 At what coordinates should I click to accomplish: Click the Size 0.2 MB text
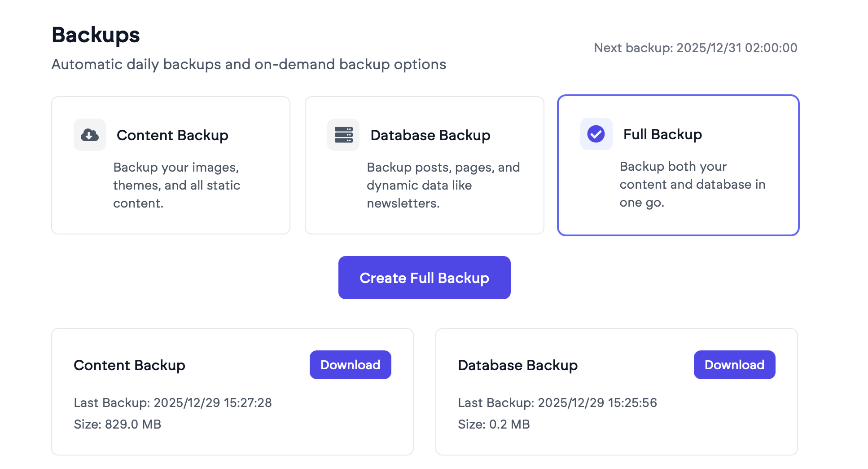click(494, 424)
